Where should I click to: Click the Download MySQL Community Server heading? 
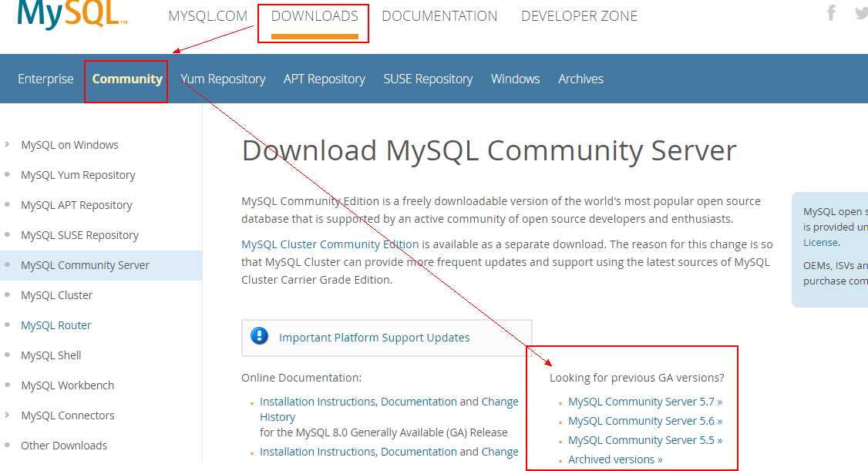(489, 150)
